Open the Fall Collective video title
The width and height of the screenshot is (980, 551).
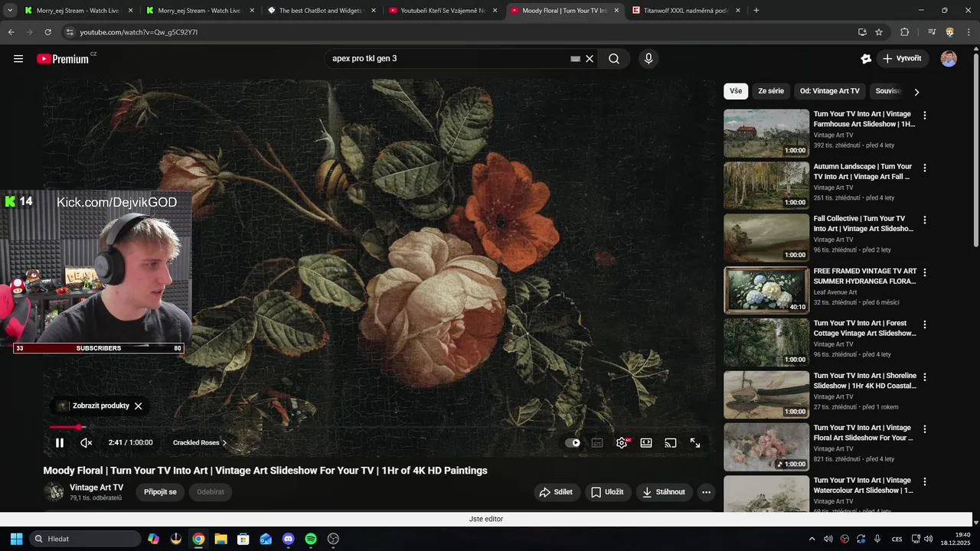click(x=864, y=223)
